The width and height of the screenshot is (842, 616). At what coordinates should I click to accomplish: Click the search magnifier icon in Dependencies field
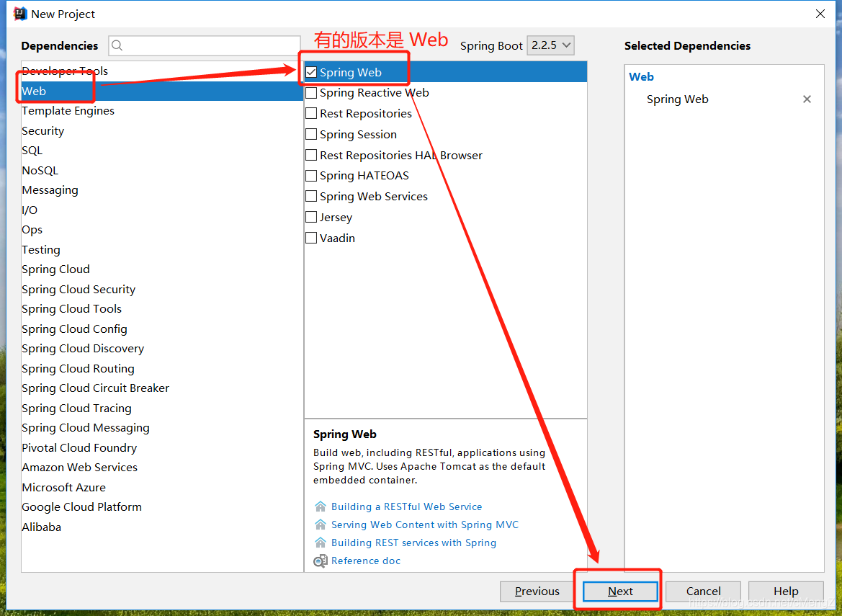point(117,45)
